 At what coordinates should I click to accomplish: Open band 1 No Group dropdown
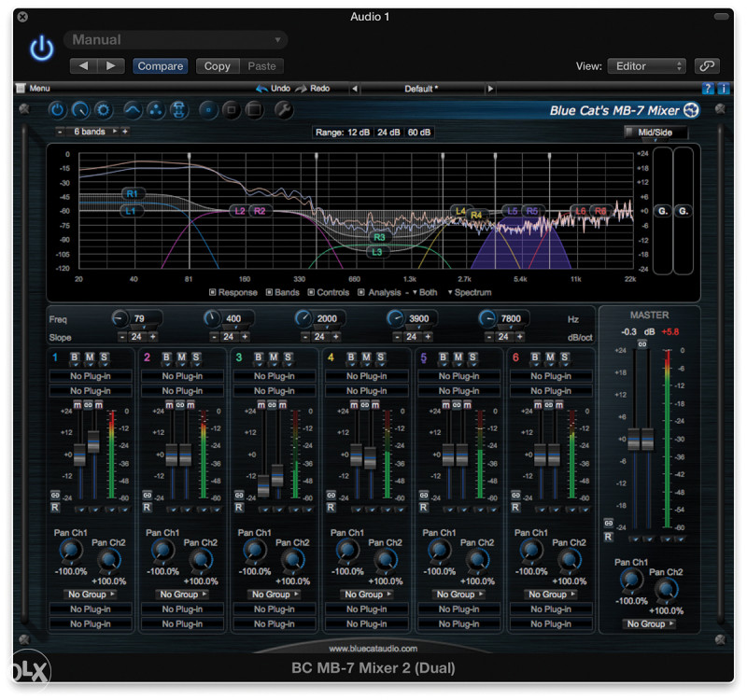[x=91, y=595]
